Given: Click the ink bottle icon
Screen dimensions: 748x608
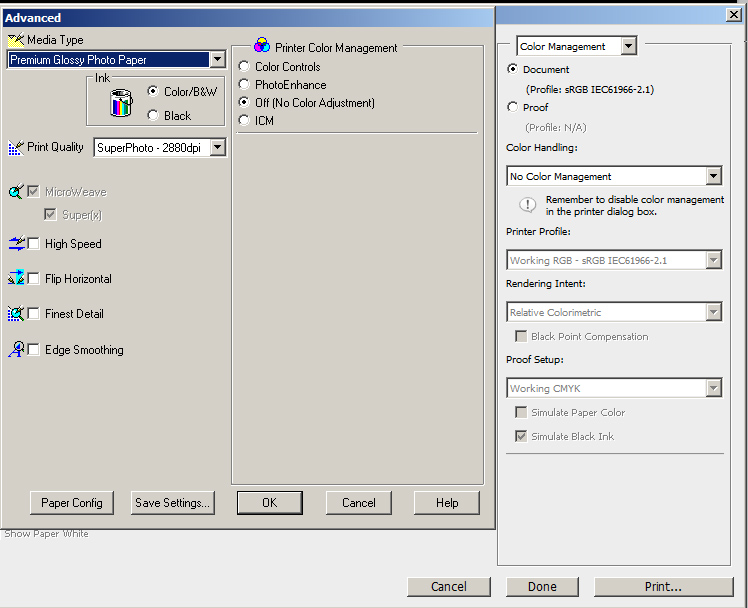Looking at the screenshot, I should (120, 102).
